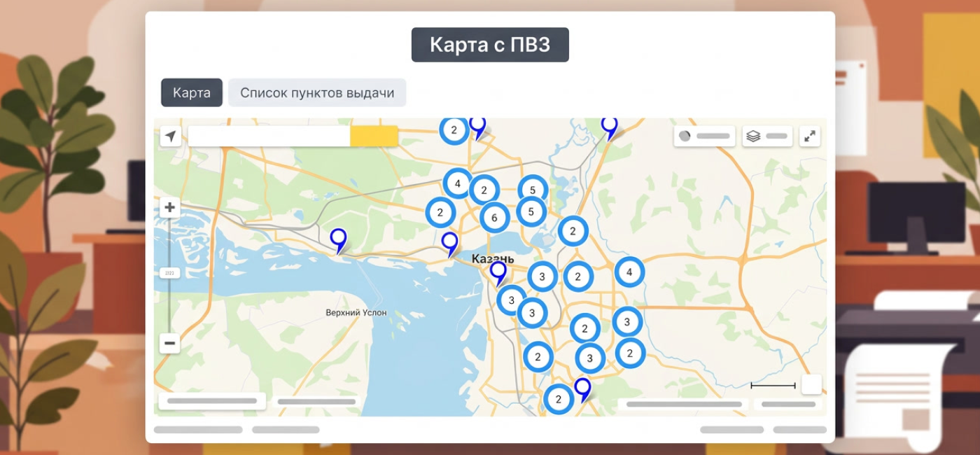
Task: Activate the ruler tool square button
Action: click(x=811, y=384)
